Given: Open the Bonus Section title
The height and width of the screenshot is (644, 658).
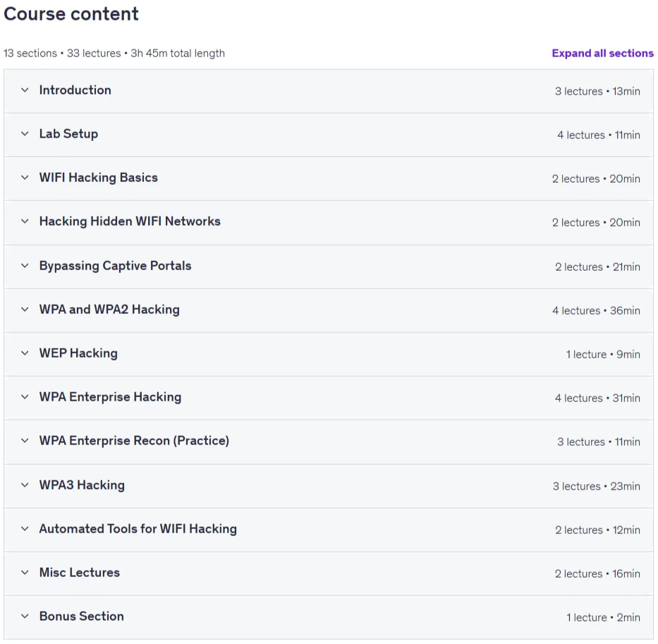Looking at the screenshot, I should [x=82, y=616].
